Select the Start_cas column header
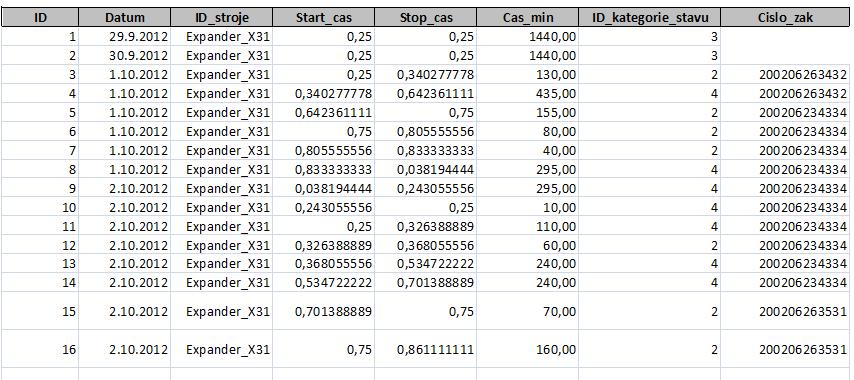 pos(324,17)
